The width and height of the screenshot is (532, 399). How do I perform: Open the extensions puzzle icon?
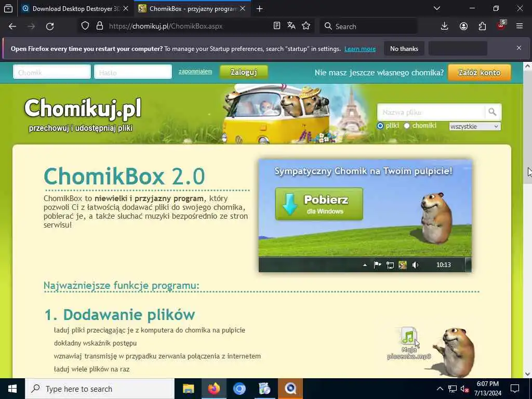pos(482,26)
